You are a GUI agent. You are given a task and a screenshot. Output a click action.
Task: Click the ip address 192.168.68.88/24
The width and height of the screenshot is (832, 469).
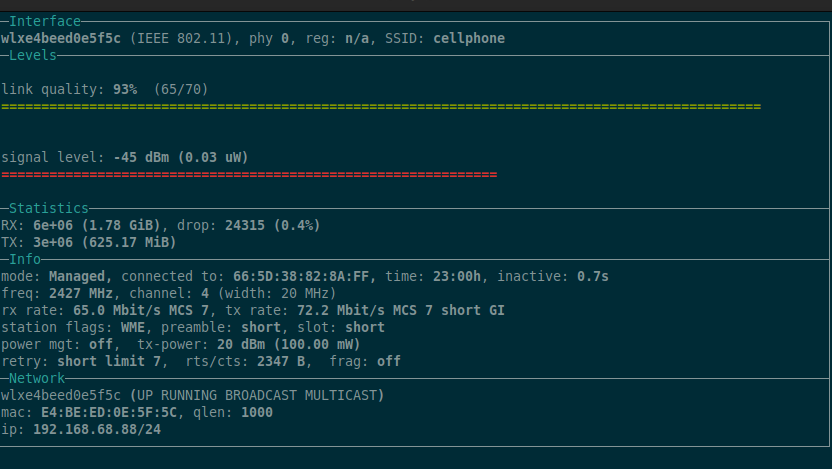97,429
